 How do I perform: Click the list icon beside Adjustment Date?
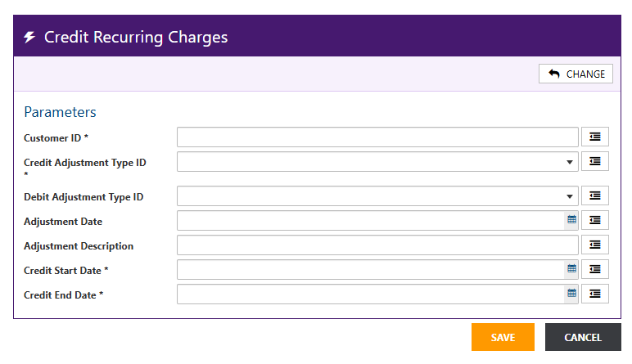(595, 221)
